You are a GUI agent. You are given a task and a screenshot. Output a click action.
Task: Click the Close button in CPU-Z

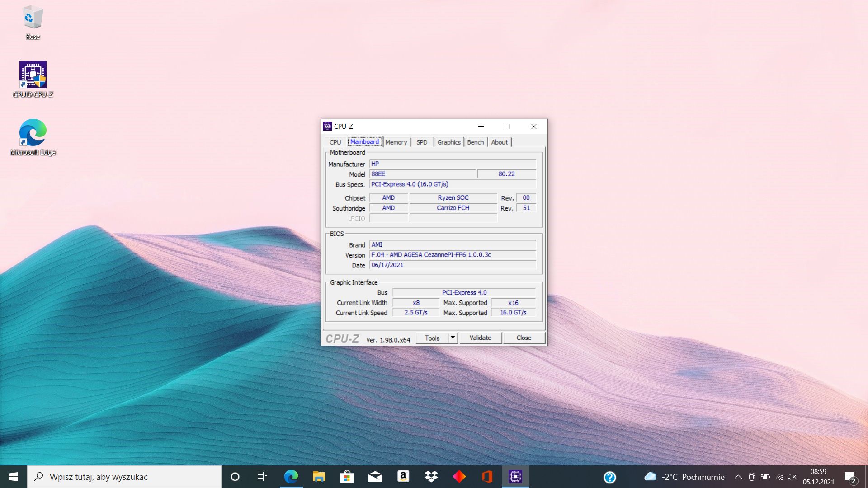(524, 338)
